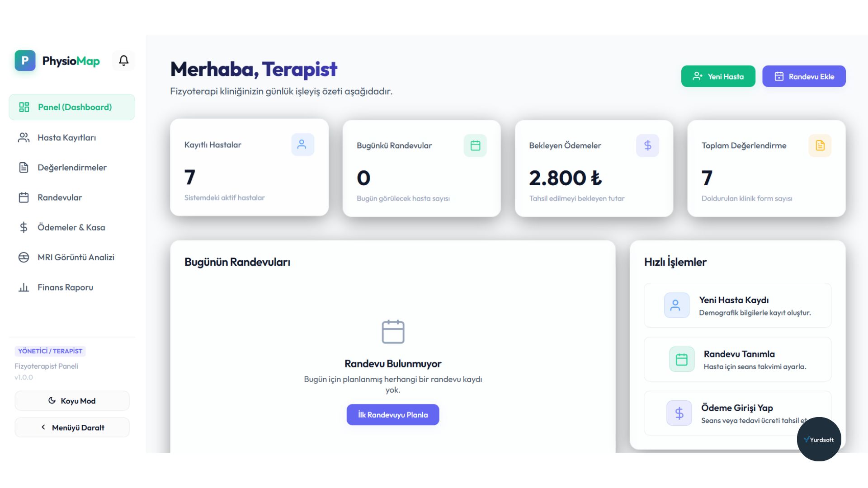Click the Bugünkü Randevular calendar icon
868x488 pixels.
point(475,145)
